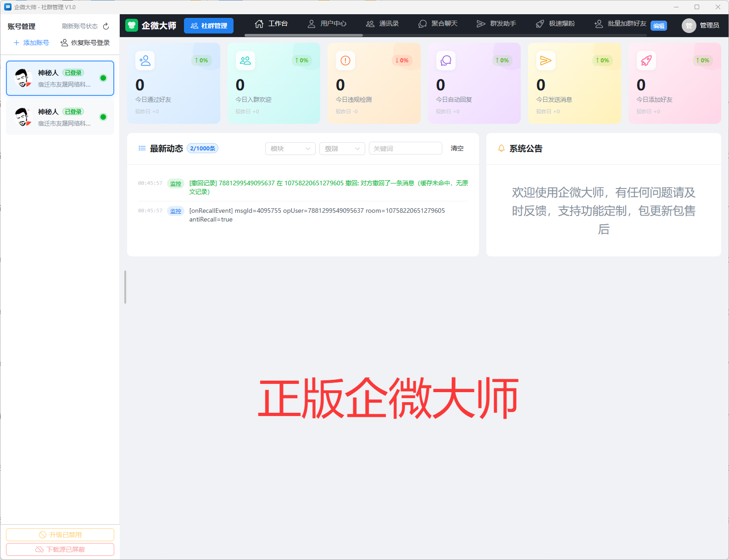729x560 pixels.
Task: Click the green status dot of second account
Action: tap(103, 117)
